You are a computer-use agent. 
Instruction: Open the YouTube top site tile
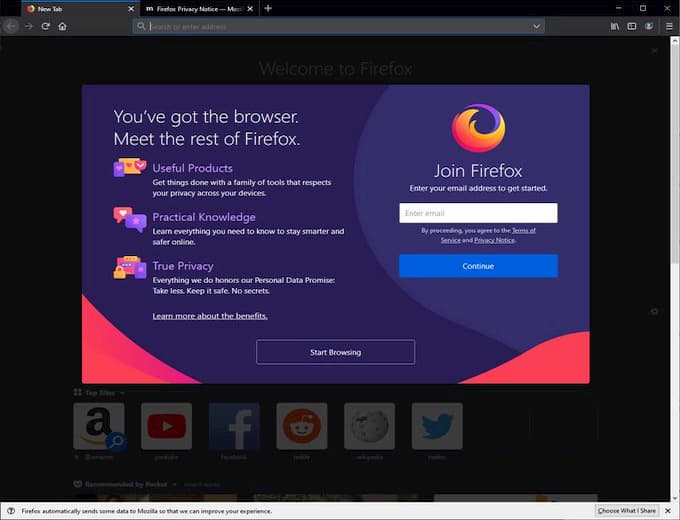167,426
